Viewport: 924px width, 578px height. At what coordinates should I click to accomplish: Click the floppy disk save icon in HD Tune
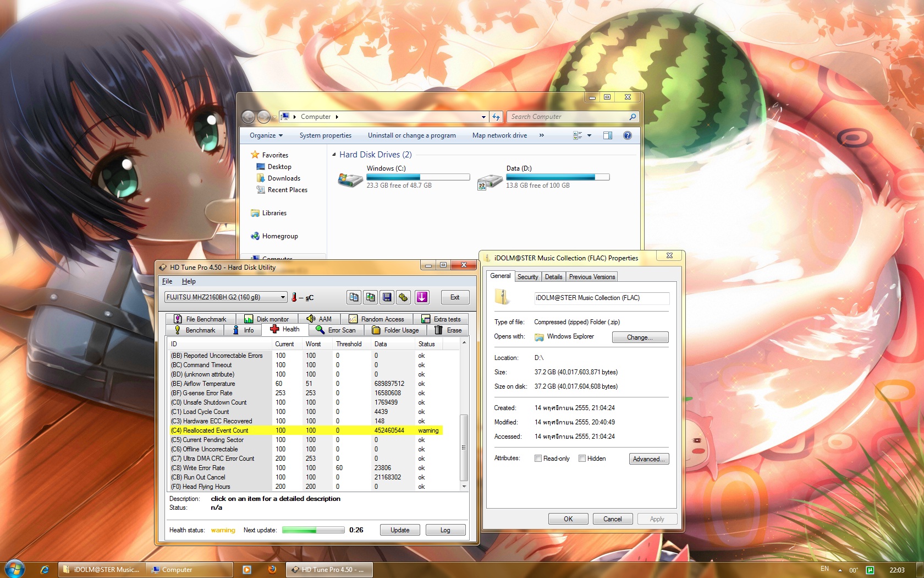pyautogui.click(x=387, y=297)
